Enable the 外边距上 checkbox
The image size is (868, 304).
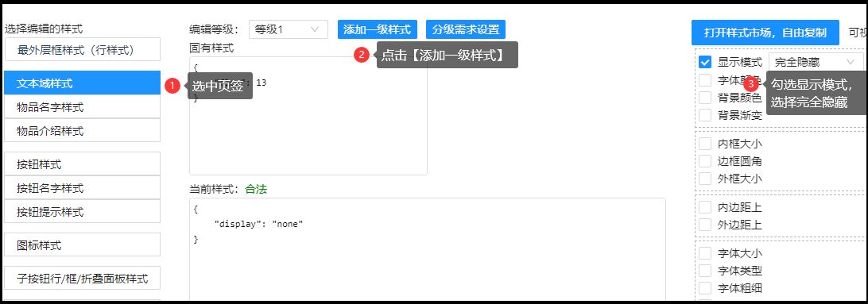click(x=705, y=225)
